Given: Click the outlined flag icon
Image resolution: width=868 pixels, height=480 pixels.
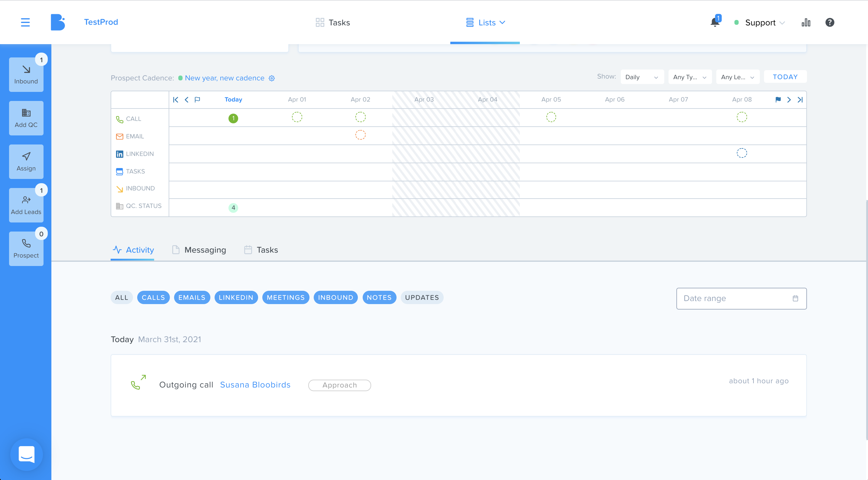Looking at the screenshot, I should 197,99.
